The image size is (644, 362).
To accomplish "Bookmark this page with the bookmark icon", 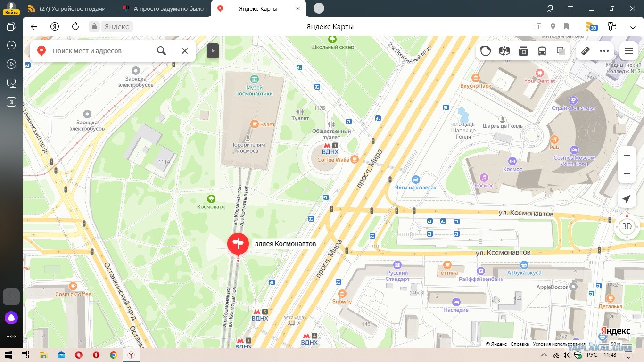I will click(566, 26).
